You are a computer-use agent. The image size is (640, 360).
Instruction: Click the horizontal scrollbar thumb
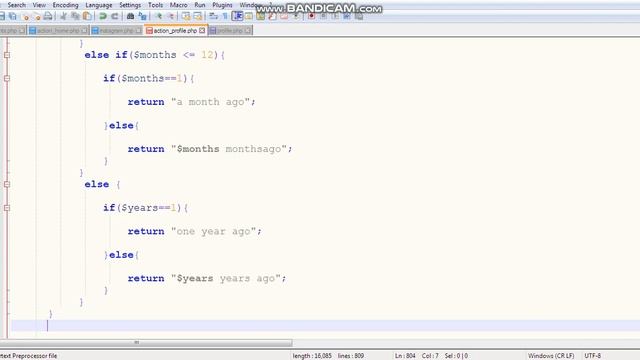click(146, 342)
